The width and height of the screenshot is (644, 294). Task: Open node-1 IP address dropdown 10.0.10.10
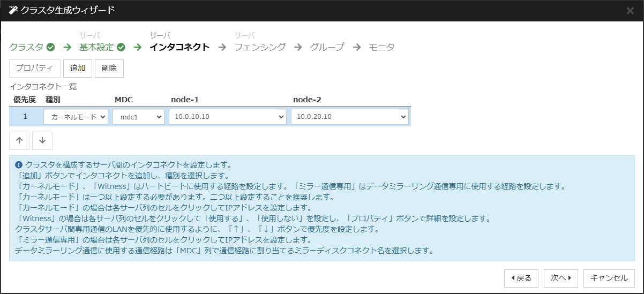227,117
